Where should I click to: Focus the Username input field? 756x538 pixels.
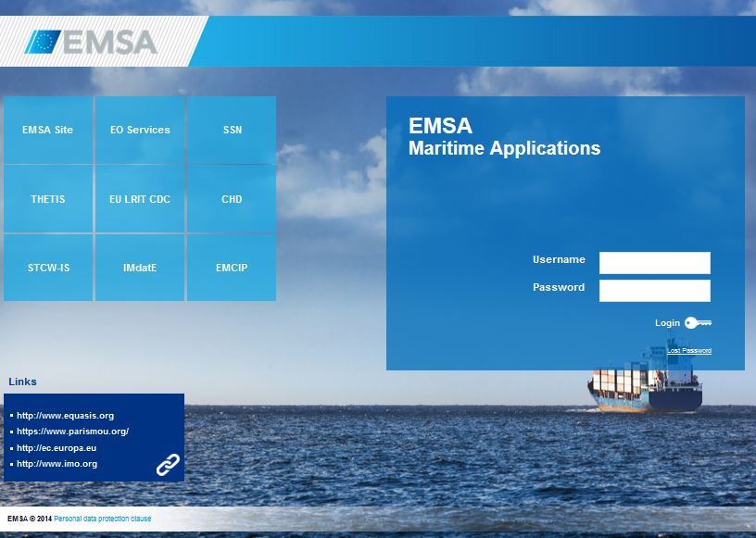655,263
